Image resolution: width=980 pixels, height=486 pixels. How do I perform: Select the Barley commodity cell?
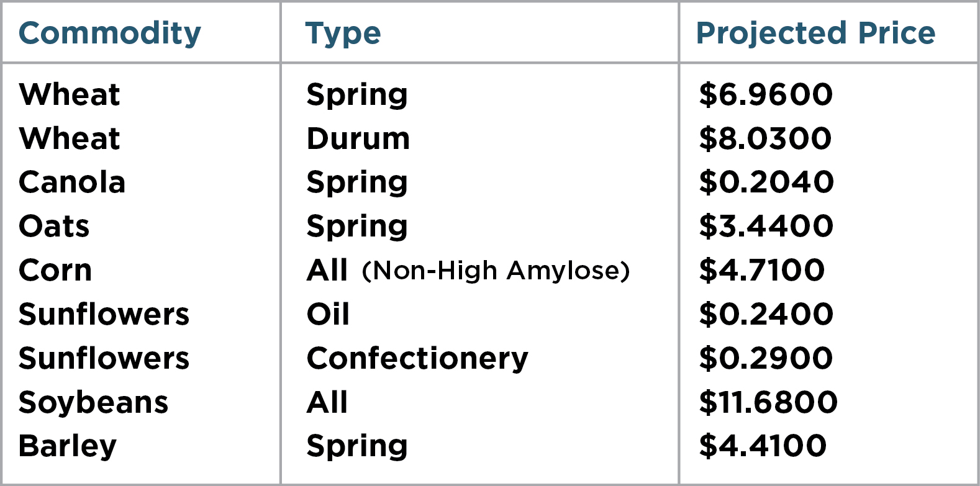68,446
